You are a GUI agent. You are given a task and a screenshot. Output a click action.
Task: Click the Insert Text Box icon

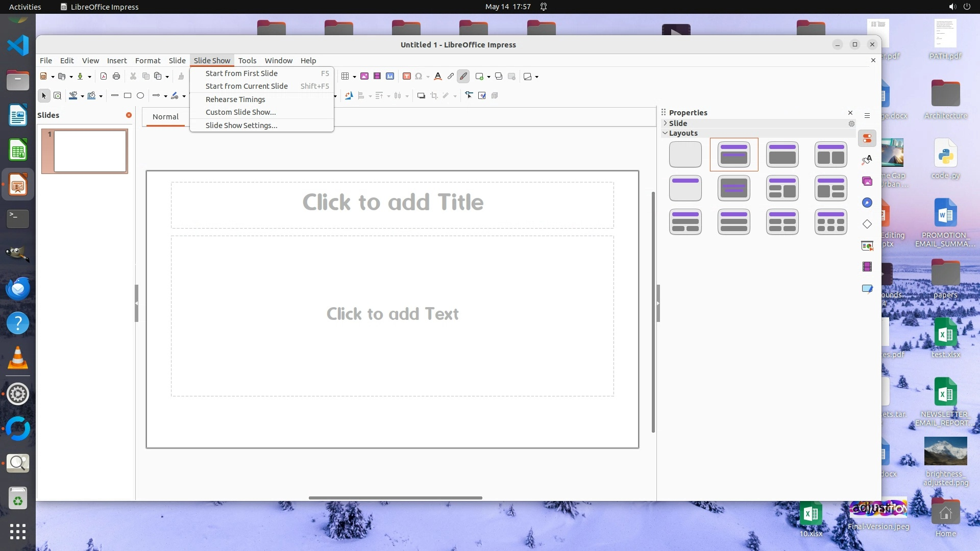pos(406,77)
